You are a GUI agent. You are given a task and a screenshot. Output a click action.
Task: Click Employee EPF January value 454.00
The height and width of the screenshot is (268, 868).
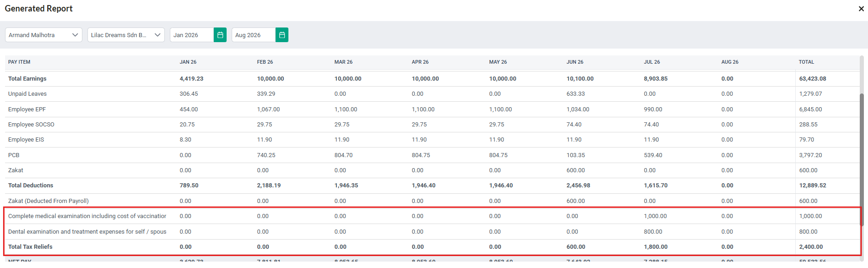(x=189, y=109)
